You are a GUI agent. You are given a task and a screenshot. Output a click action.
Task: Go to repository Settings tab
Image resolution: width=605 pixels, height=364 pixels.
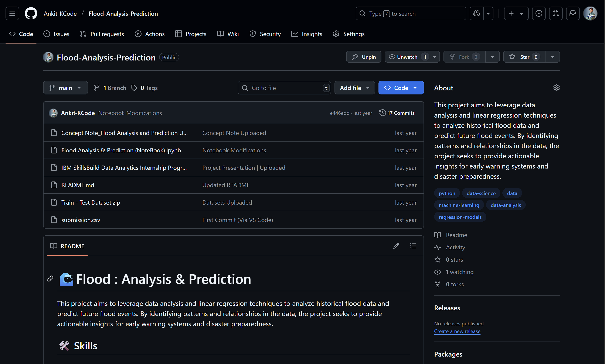[349, 34]
